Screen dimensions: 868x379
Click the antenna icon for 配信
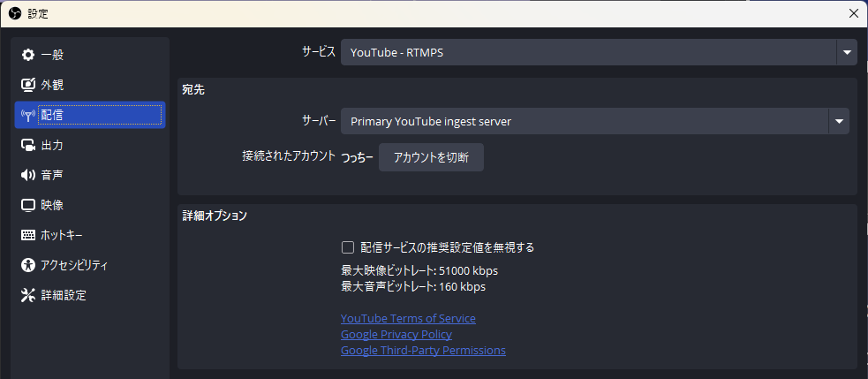tap(27, 115)
